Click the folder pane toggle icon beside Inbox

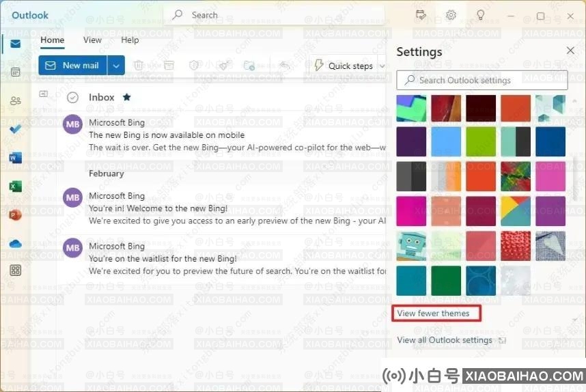pos(43,94)
